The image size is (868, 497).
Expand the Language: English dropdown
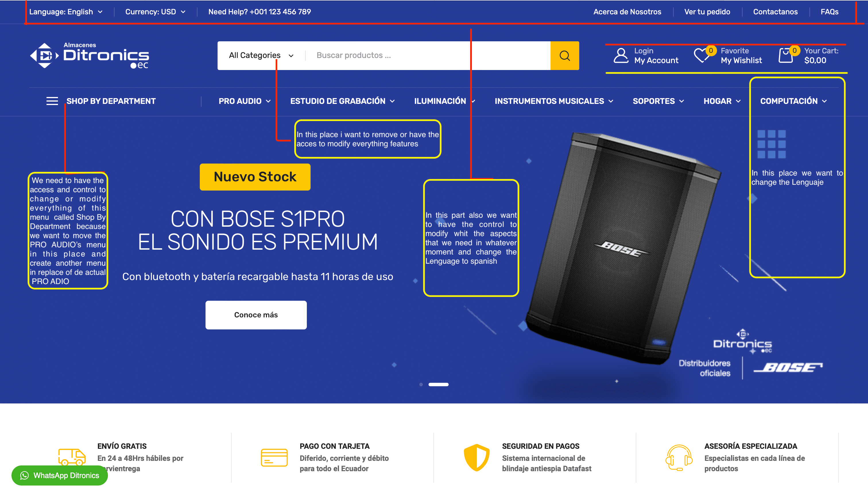(66, 11)
